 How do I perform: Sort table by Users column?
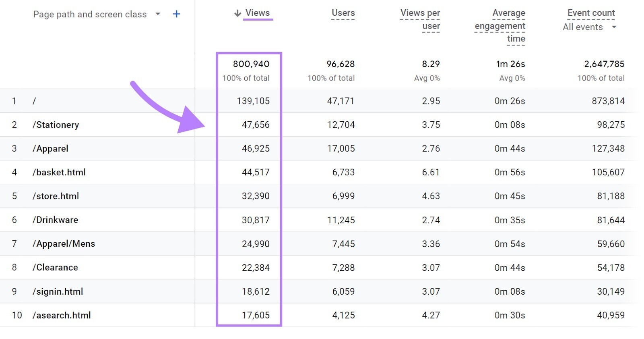[x=343, y=13]
